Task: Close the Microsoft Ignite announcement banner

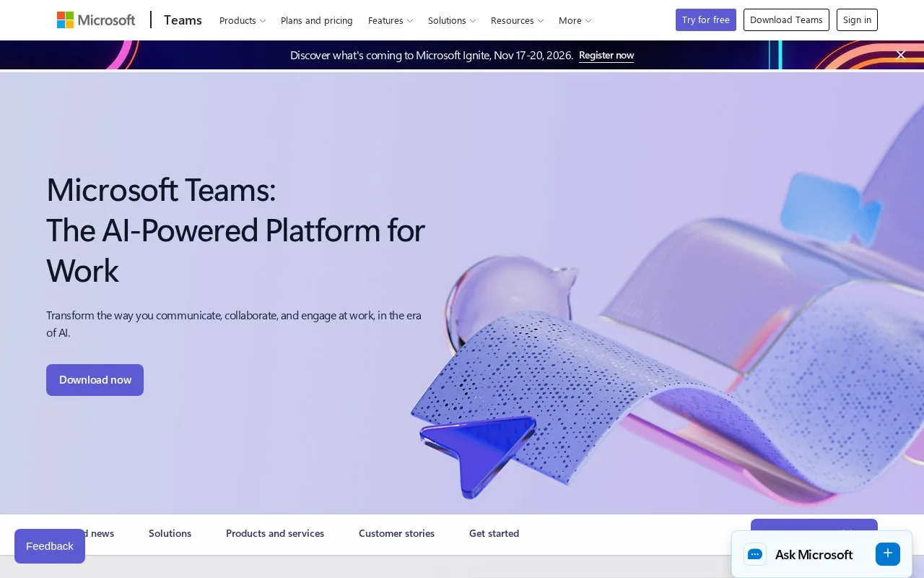Action: pyautogui.click(x=901, y=55)
